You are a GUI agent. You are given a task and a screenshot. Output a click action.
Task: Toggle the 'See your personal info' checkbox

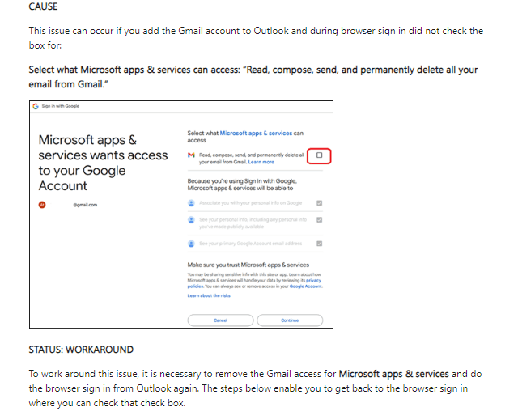click(x=319, y=219)
